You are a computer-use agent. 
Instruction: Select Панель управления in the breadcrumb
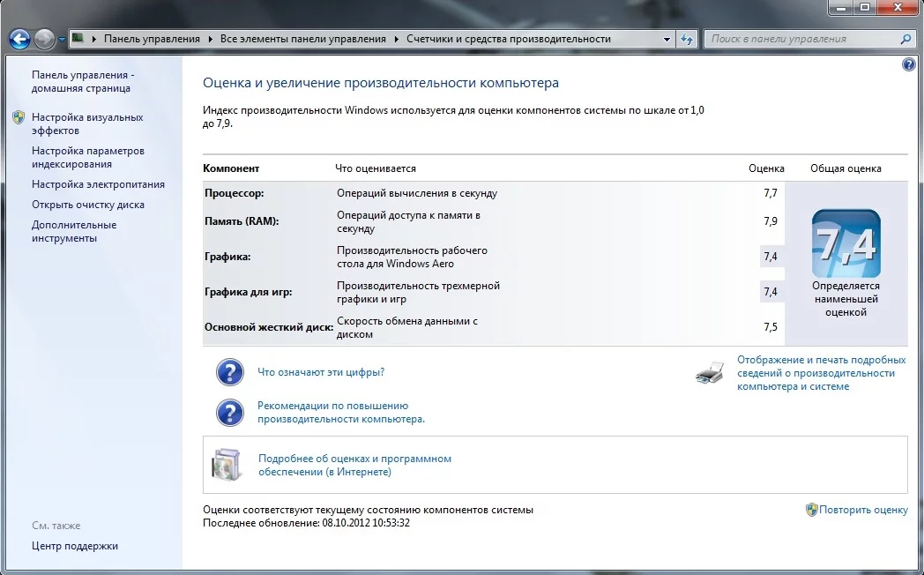(152, 39)
